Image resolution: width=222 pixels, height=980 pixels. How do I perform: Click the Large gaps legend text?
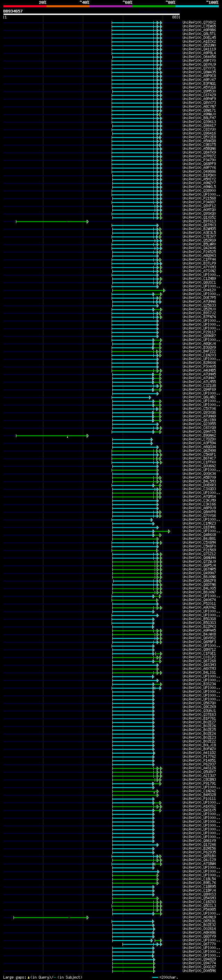point(43,977)
